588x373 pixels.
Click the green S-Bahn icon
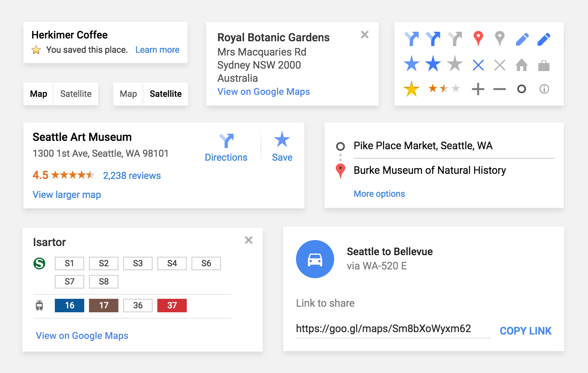pos(39,263)
